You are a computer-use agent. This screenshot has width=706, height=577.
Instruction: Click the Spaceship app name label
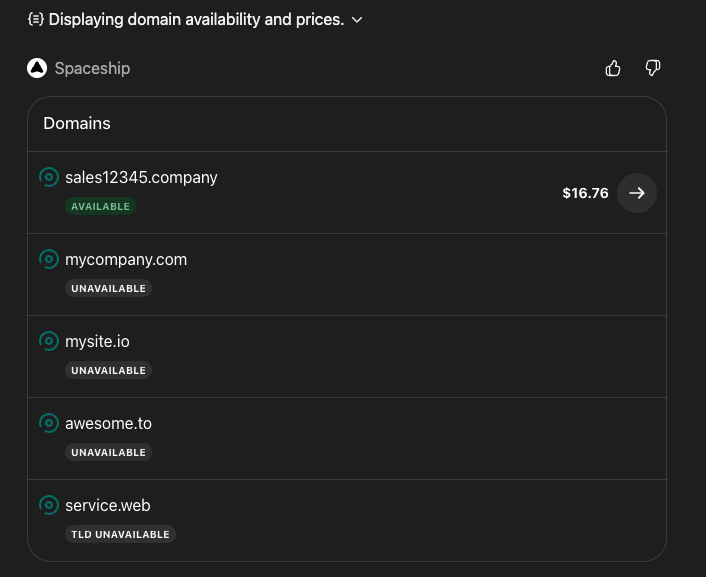click(x=92, y=68)
